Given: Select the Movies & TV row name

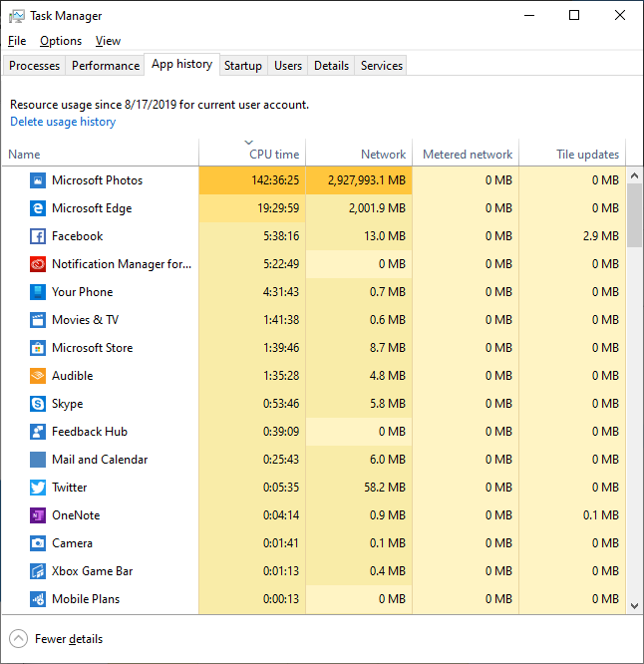Looking at the screenshot, I should 85,320.
